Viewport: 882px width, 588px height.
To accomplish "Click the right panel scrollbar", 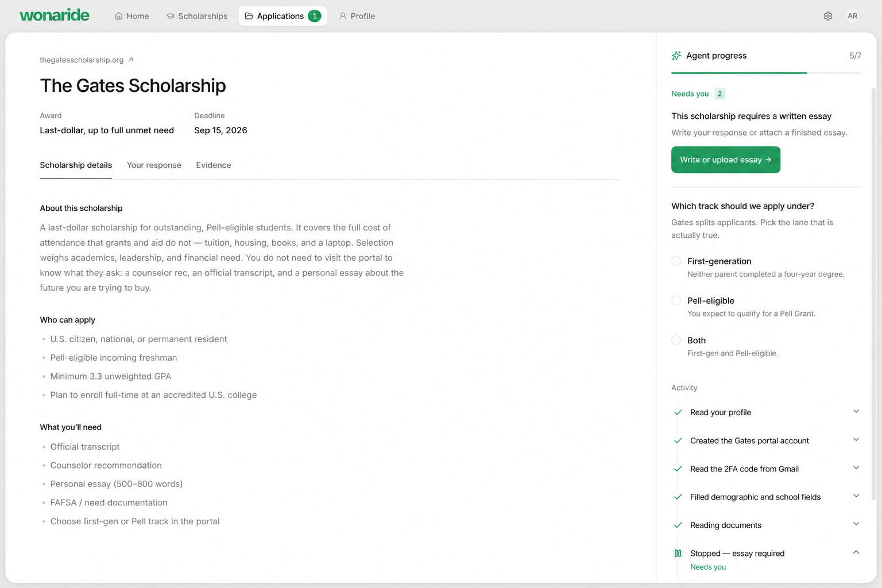I will click(x=873, y=293).
